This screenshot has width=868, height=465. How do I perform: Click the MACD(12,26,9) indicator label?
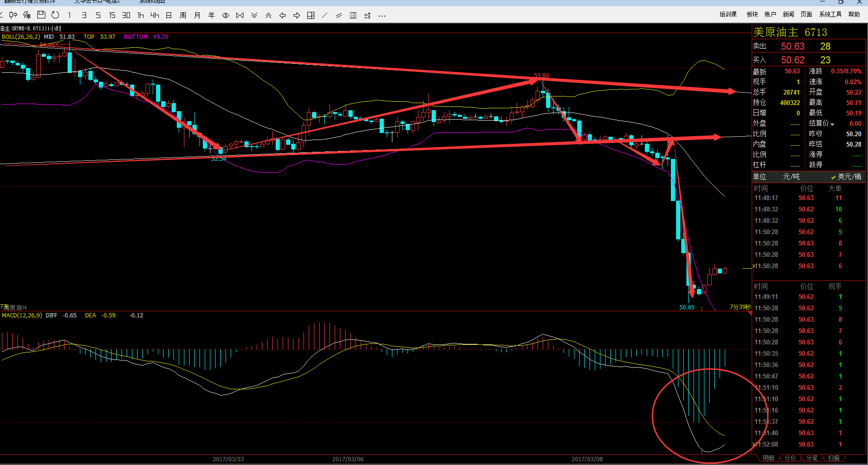[x=22, y=315]
